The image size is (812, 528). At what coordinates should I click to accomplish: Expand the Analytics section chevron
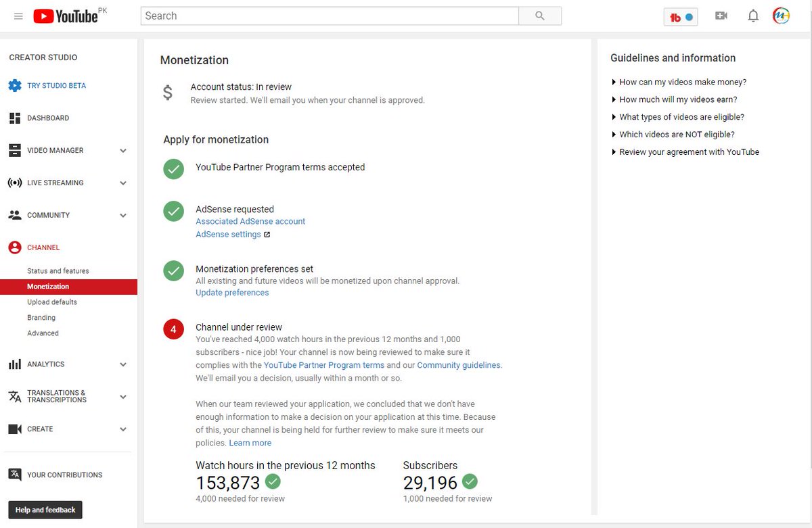point(123,364)
